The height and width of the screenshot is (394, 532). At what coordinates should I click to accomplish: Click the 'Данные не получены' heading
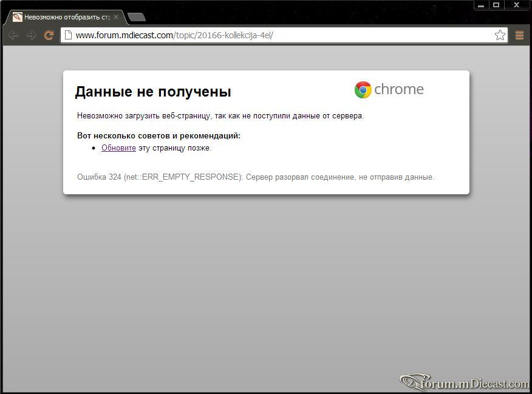point(153,92)
